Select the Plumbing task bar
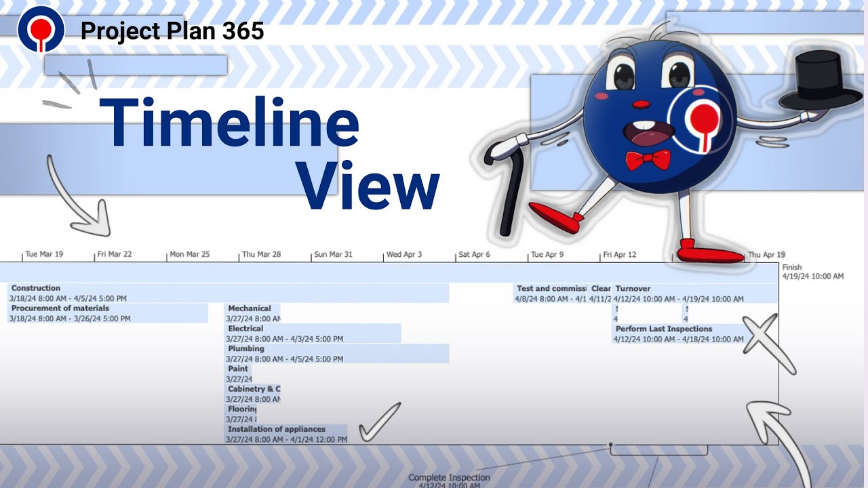The image size is (868, 488). coord(336,354)
